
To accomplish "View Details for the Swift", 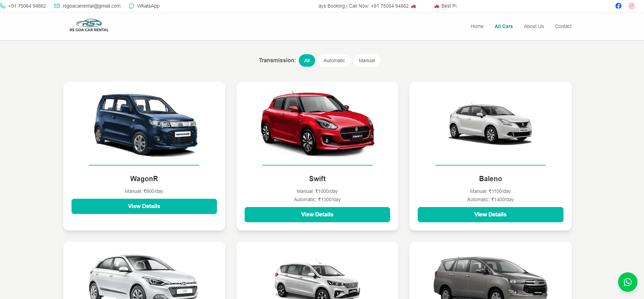I will point(317,215).
